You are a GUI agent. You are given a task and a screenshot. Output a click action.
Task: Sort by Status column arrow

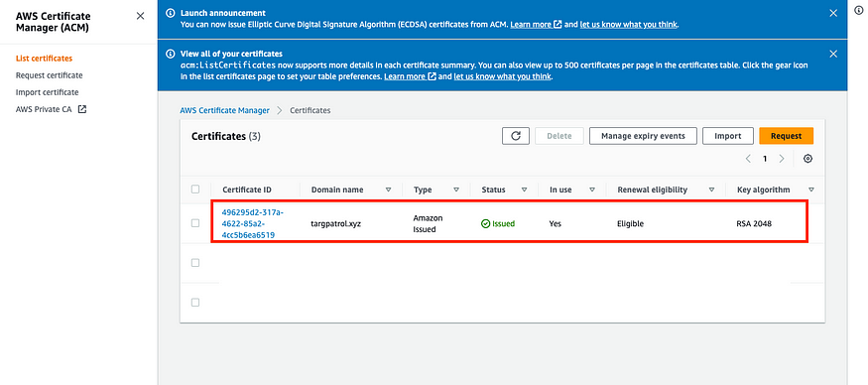point(524,190)
